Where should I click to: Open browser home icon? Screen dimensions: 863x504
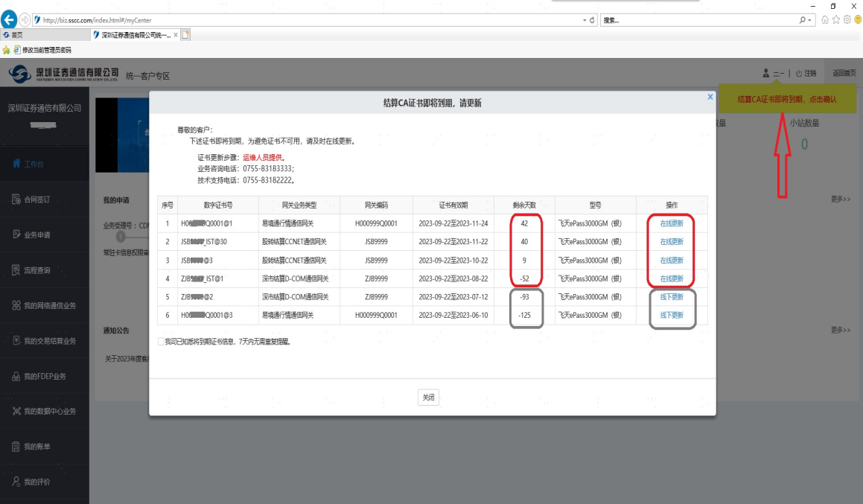click(825, 20)
